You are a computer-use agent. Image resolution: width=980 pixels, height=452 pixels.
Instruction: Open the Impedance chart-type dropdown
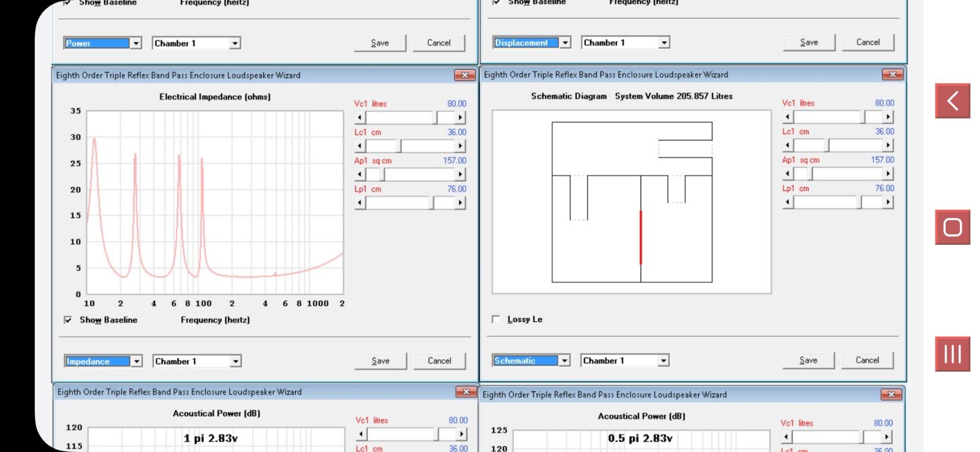coord(137,361)
